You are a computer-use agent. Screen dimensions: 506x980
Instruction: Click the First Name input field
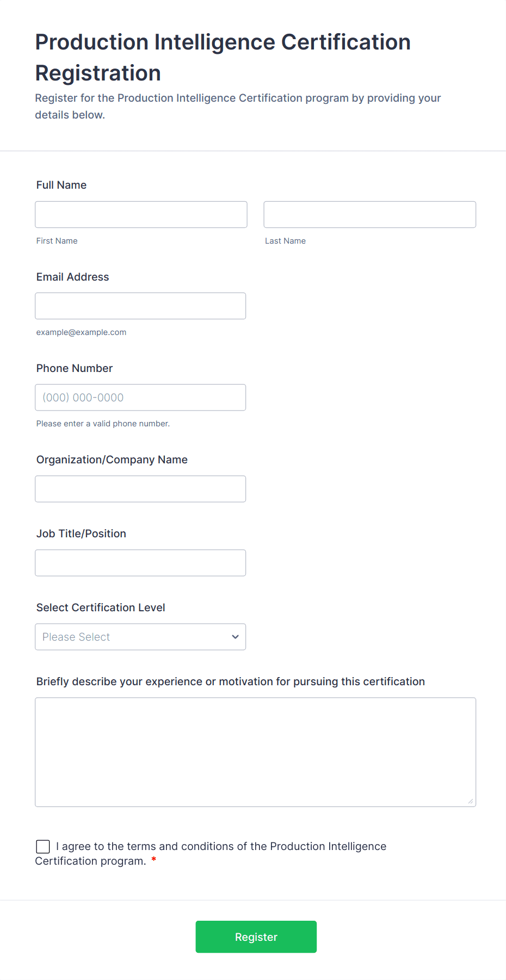coord(141,215)
